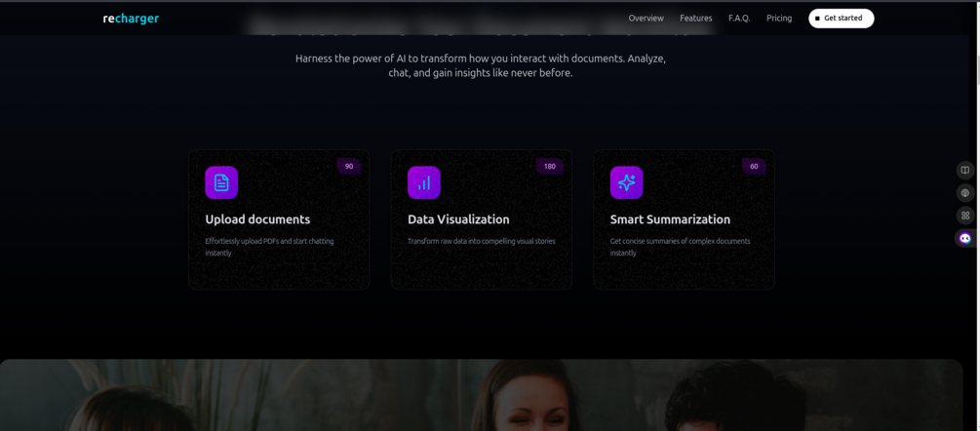Click the bar chart icon on Data Visualization card

[x=424, y=182]
